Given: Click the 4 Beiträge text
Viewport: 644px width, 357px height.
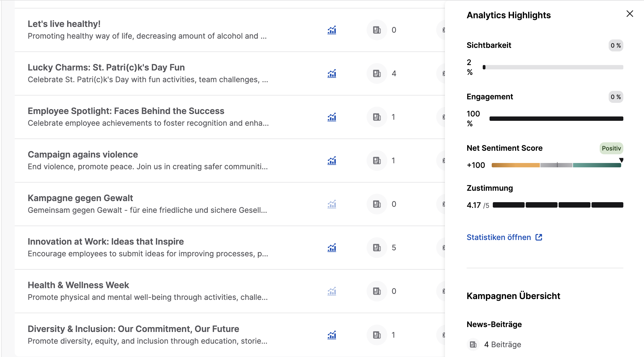Looking at the screenshot, I should [503, 344].
